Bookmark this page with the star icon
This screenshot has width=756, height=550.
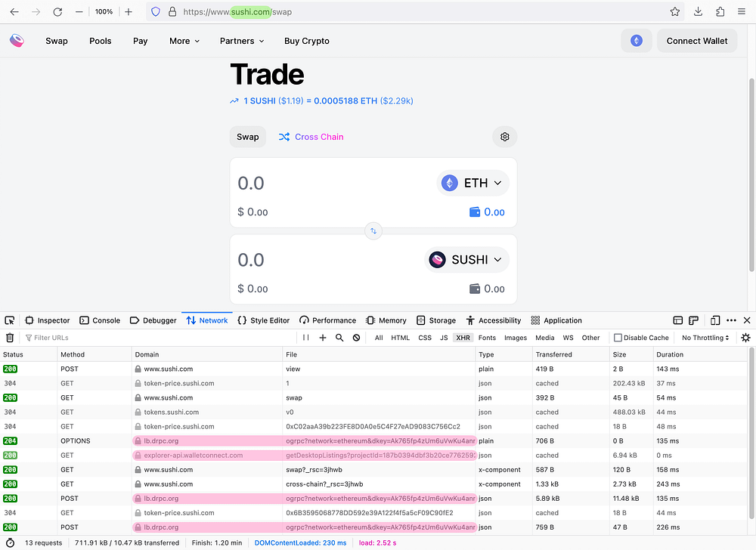675,12
